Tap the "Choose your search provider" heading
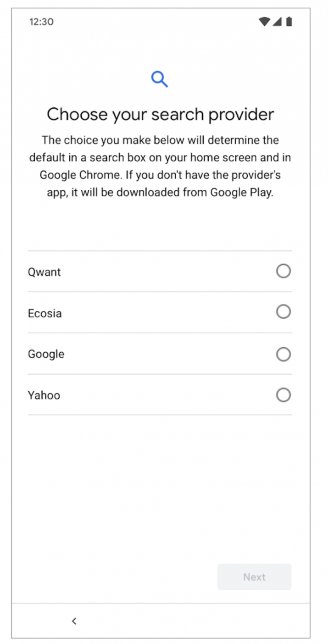This screenshot has width=328, height=644. tap(161, 114)
